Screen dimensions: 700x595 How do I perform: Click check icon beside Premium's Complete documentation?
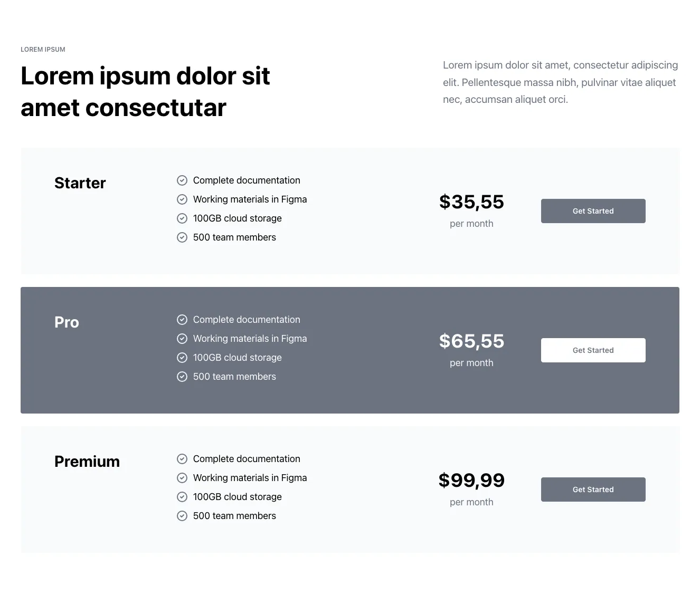pyautogui.click(x=182, y=459)
